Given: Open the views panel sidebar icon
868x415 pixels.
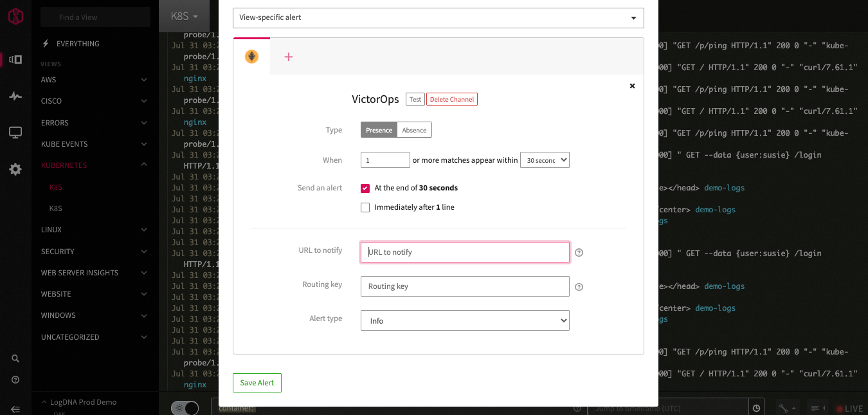Looking at the screenshot, I should point(15,60).
